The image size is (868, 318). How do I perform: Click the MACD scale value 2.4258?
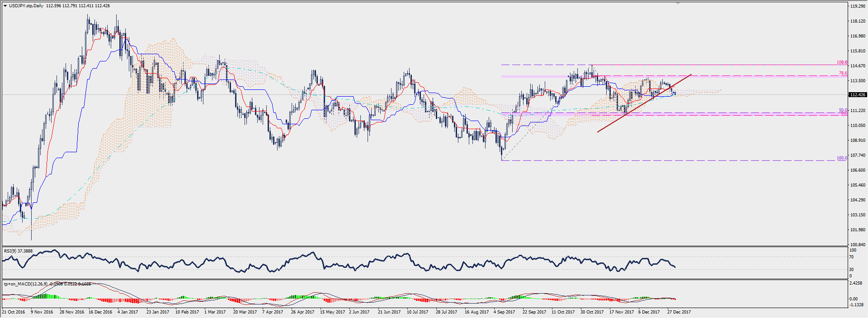pos(856,284)
